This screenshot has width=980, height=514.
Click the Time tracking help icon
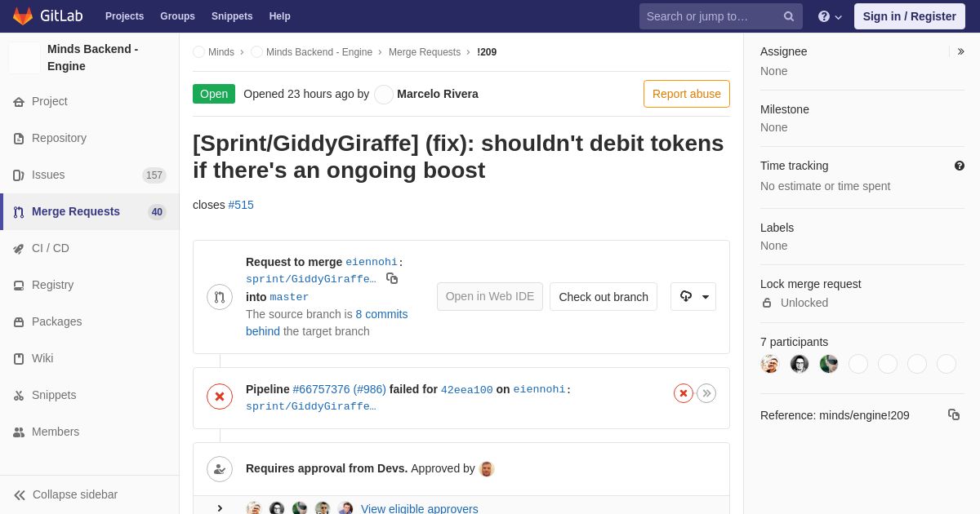pos(960,166)
